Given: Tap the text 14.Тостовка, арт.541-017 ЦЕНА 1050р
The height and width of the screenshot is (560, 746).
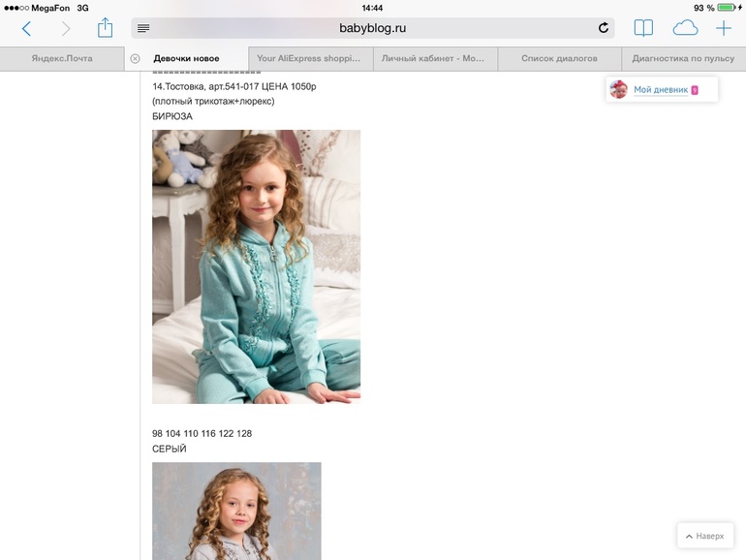Looking at the screenshot, I should (x=234, y=86).
